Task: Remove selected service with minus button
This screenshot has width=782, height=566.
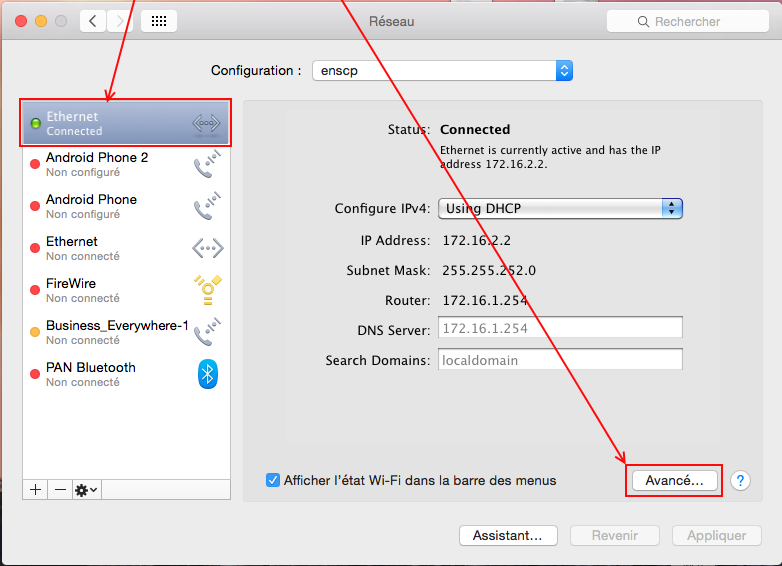Action: [x=60, y=489]
